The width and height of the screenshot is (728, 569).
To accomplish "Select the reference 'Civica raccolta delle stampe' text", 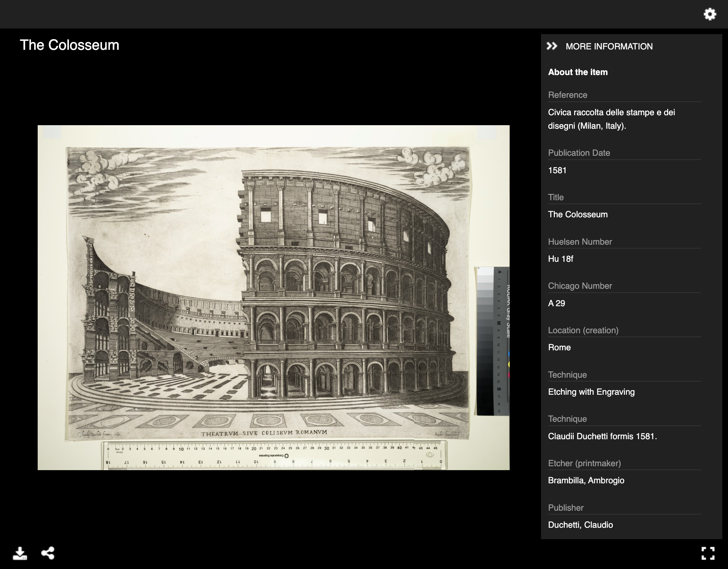I will [611, 119].
